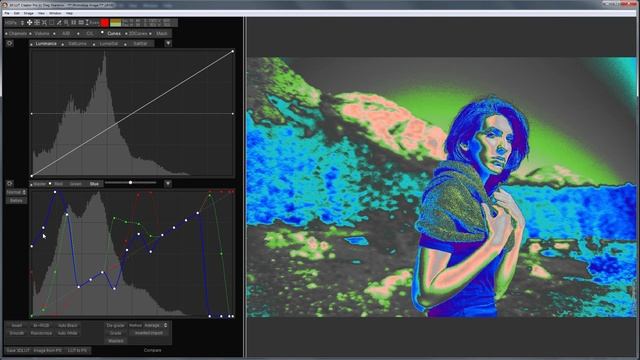Switch to the 2DCurves tab

point(138,33)
